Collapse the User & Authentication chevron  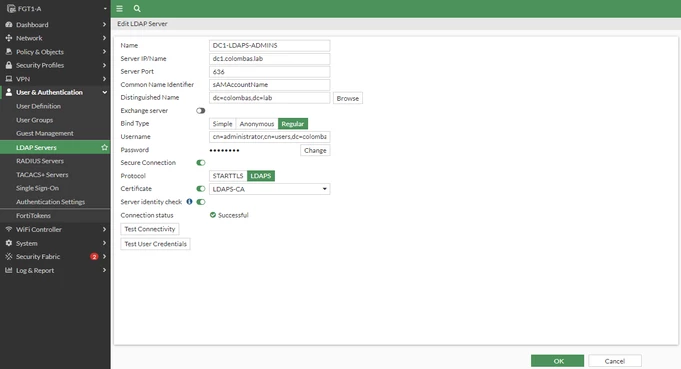(104, 92)
